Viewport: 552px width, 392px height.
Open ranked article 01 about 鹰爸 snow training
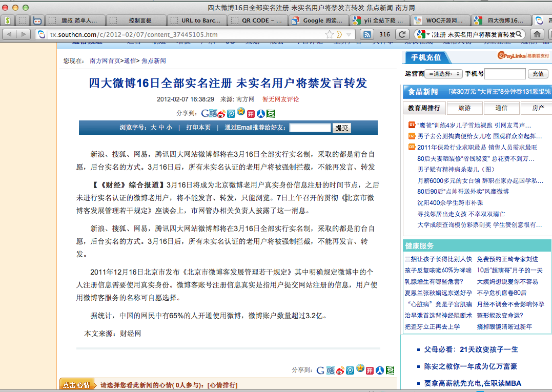point(474,125)
